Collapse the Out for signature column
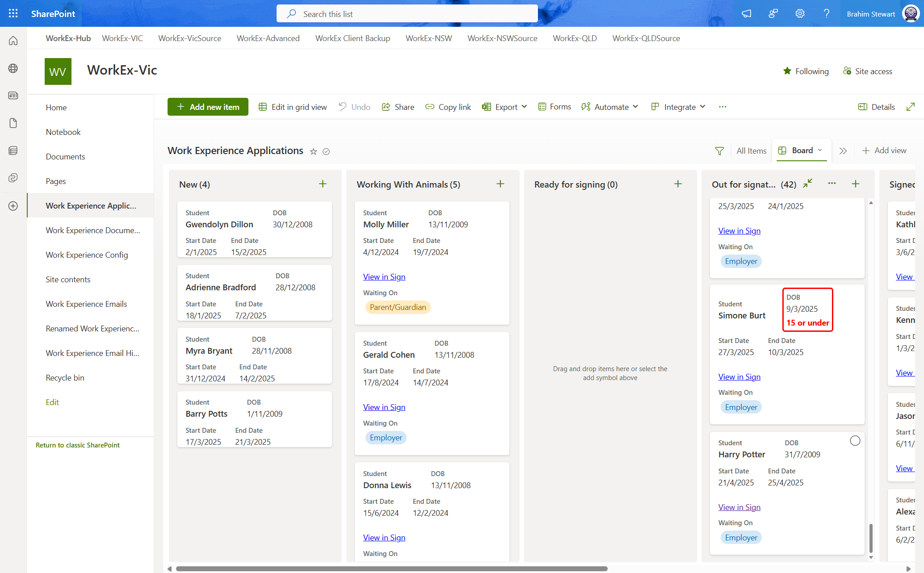Screen dimensions: 924x573 pos(807,184)
